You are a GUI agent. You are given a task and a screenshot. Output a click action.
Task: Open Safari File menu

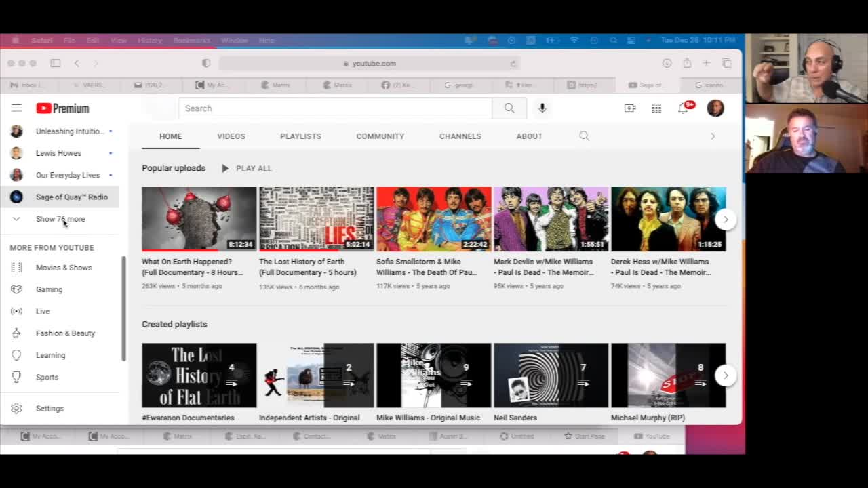pyautogui.click(x=69, y=41)
